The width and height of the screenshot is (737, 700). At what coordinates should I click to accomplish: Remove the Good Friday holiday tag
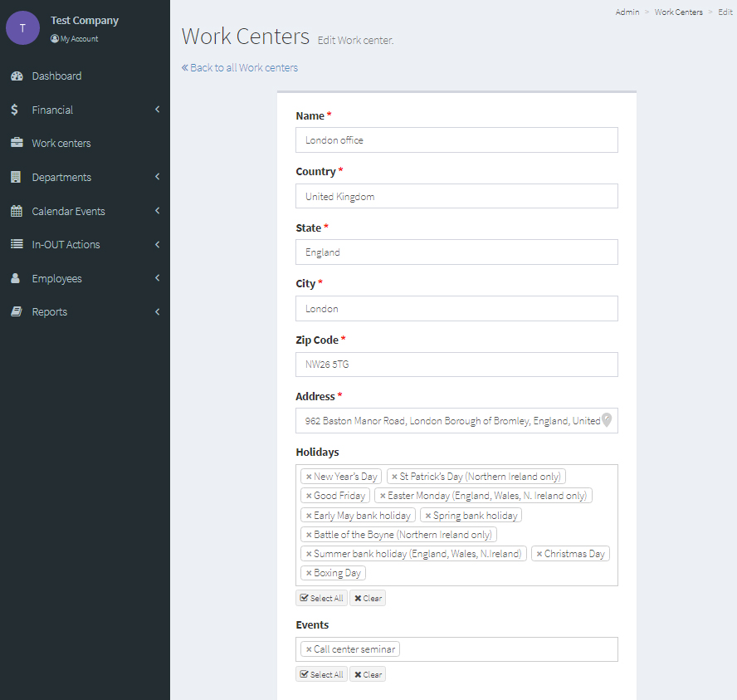click(309, 496)
